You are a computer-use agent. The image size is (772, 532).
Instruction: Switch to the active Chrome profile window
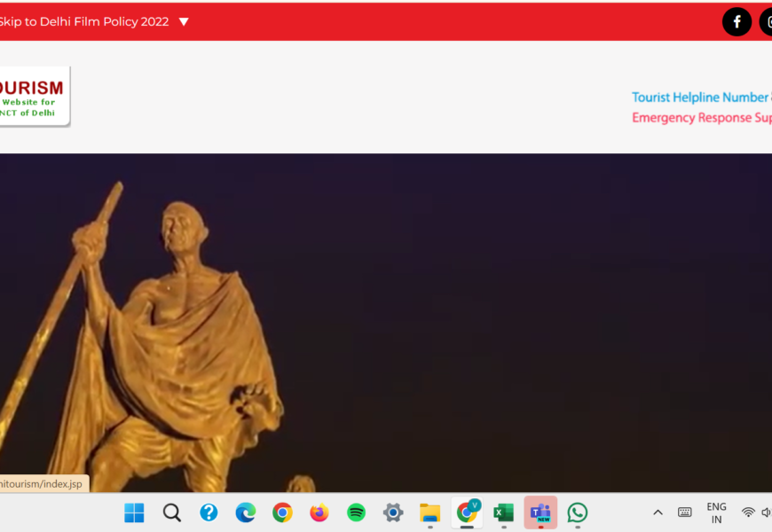pyautogui.click(x=467, y=512)
